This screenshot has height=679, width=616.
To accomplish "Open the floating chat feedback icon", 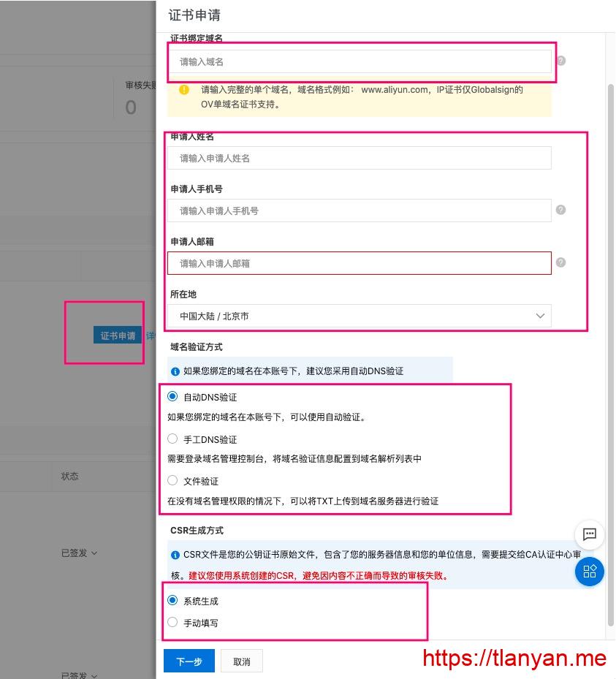I will point(590,536).
